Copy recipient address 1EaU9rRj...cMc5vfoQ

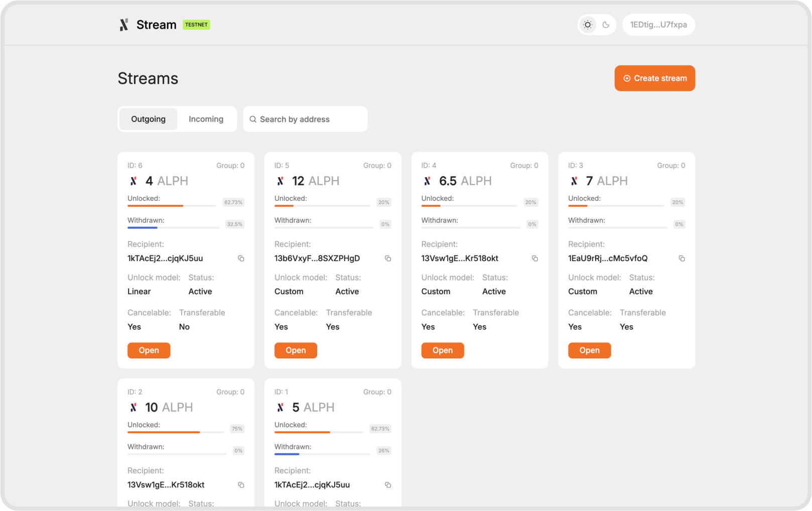tap(682, 259)
